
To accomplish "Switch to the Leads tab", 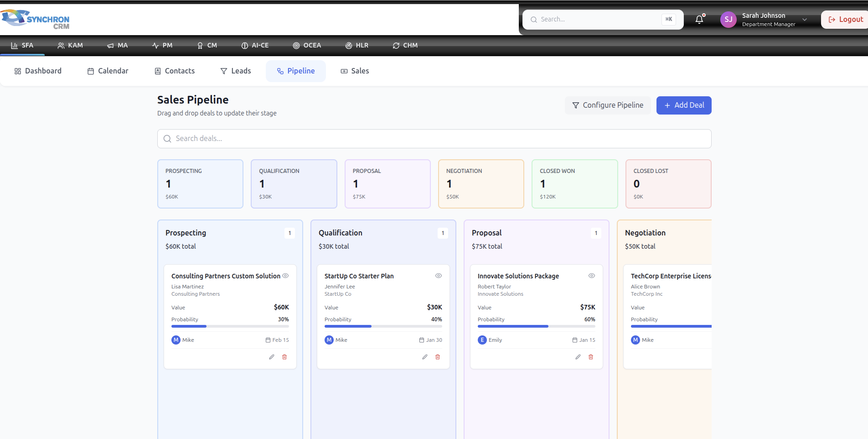I will pos(236,71).
